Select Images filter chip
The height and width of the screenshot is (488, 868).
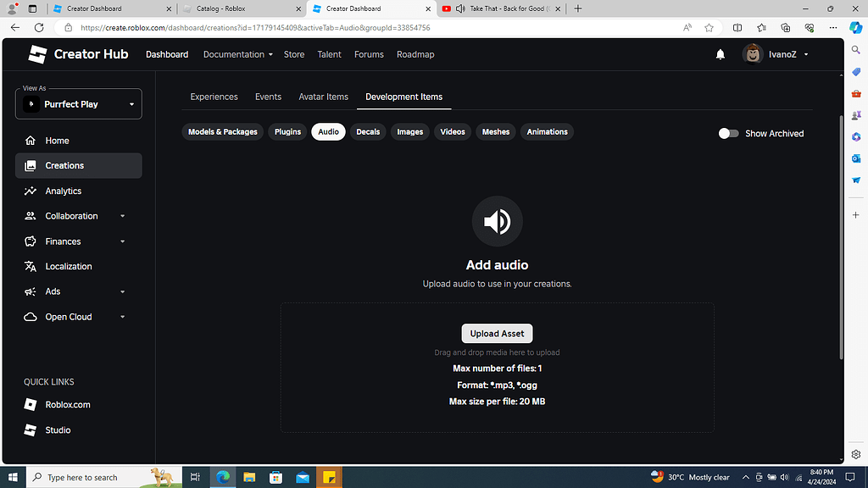point(410,131)
